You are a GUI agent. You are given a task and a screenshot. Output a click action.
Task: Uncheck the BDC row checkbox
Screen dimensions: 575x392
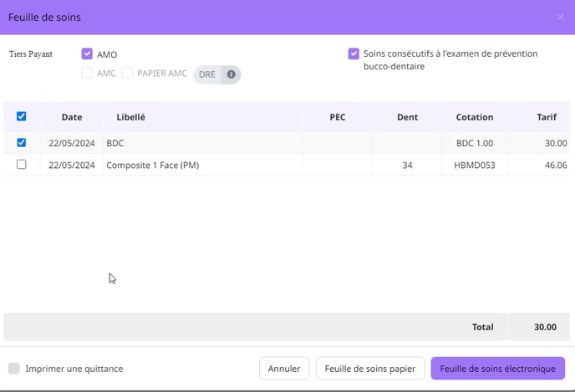tap(22, 142)
